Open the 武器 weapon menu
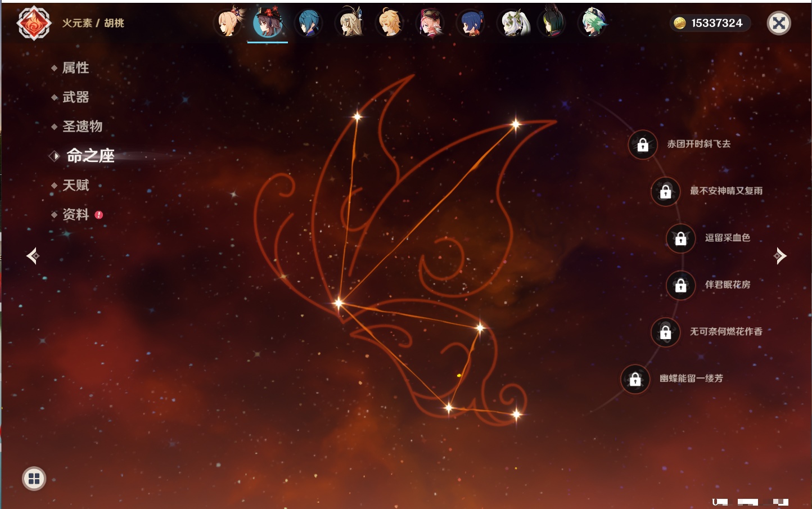This screenshot has width=812, height=509. 75,97
